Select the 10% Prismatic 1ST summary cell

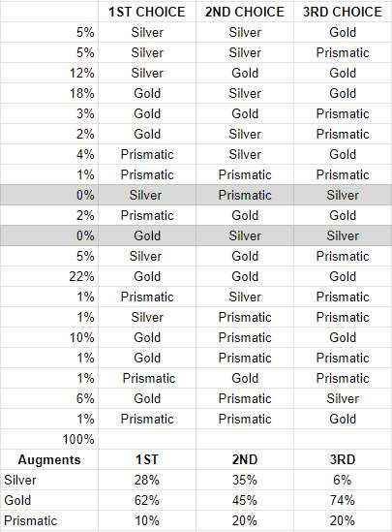point(147,520)
